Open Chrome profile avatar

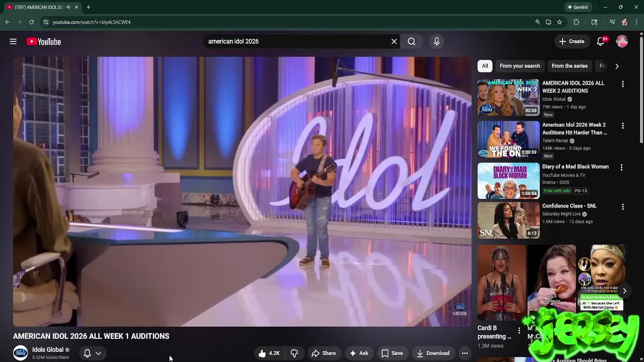[x=624, y=22]
